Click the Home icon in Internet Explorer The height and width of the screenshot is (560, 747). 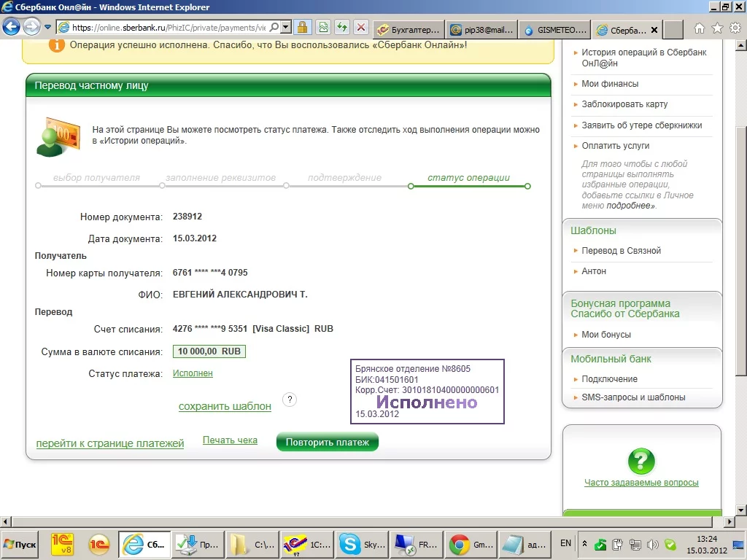pyautogui.click(x=700, y=28)
